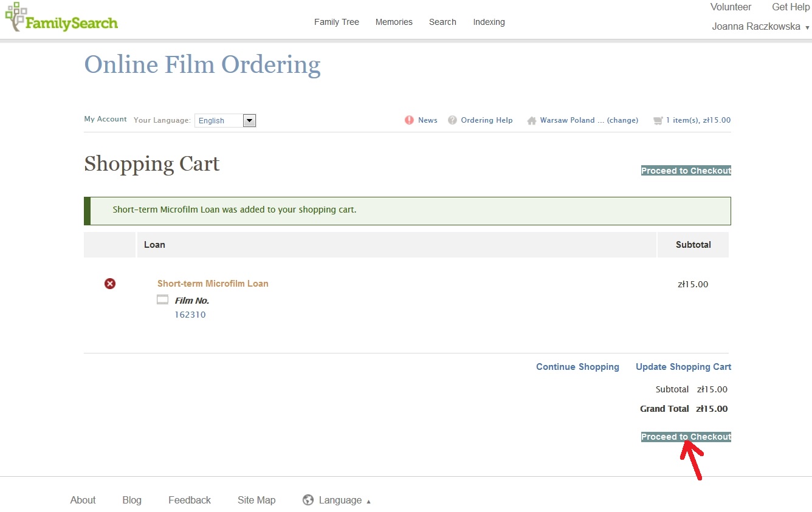Open the Family Tree menu
Viewport: 812px width, 512px height.
click(337, 22)
